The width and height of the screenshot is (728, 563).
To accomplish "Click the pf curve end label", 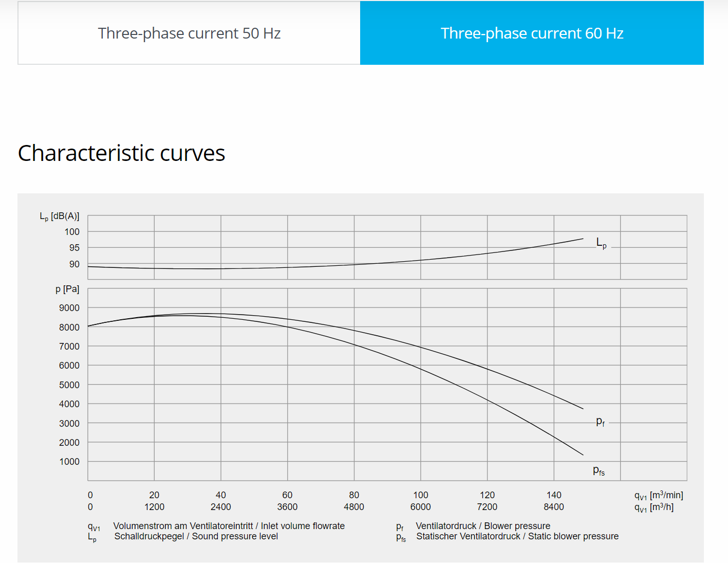I will (600, 422).
